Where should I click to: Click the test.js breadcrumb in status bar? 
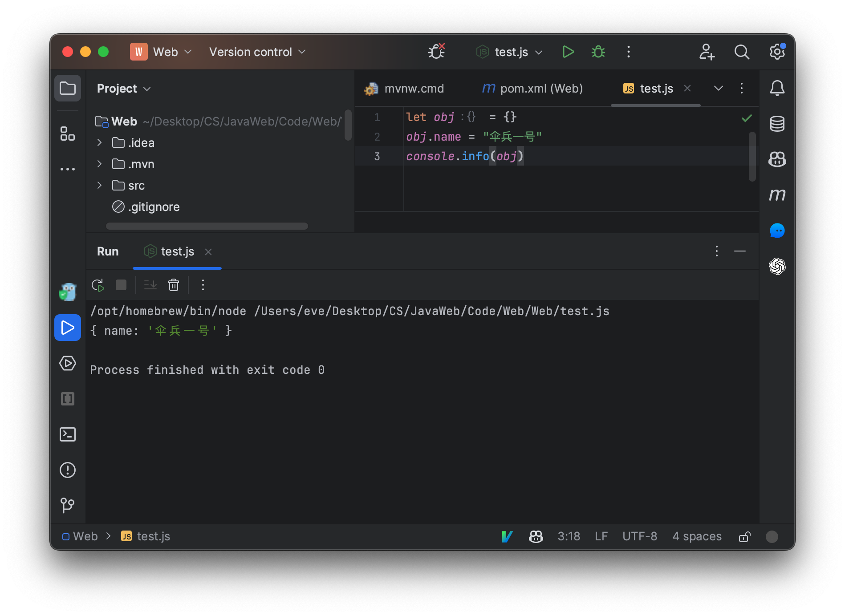146,536
